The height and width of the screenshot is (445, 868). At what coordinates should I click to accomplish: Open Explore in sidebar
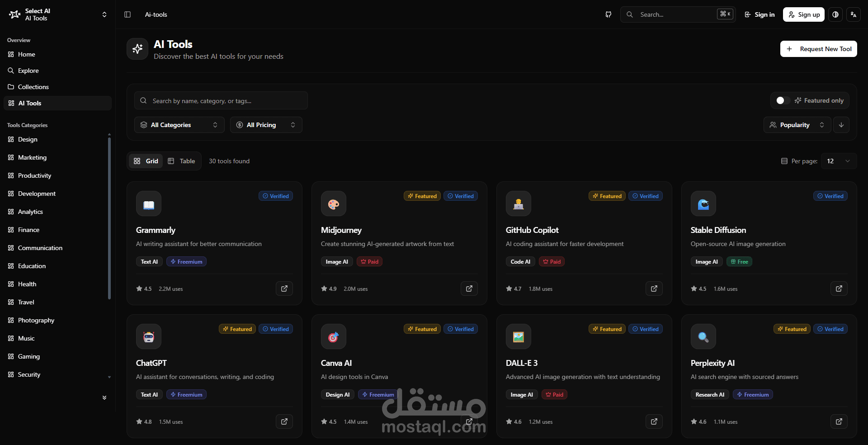57,71
